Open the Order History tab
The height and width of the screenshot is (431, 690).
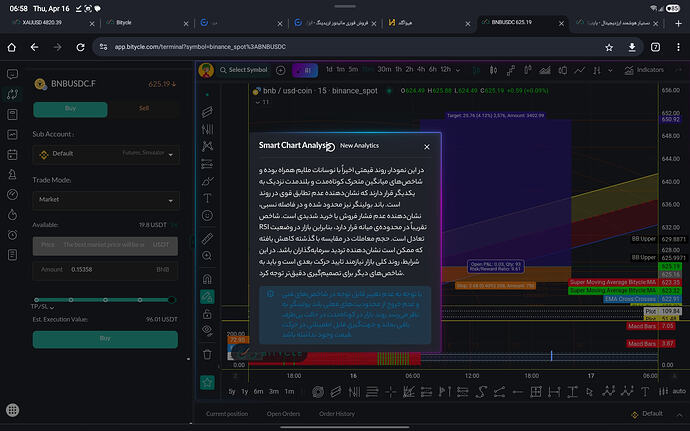click(x=337, y=414)
